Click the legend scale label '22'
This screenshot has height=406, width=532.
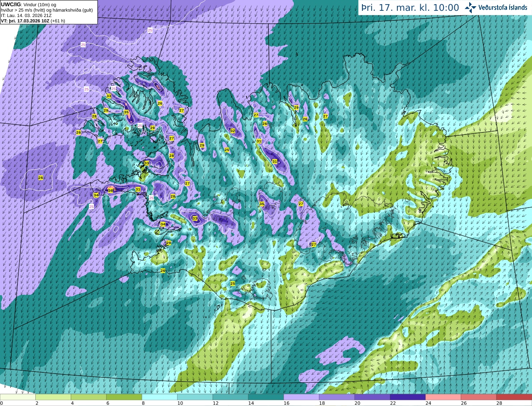pyautogui.click(x=393, y=403)
